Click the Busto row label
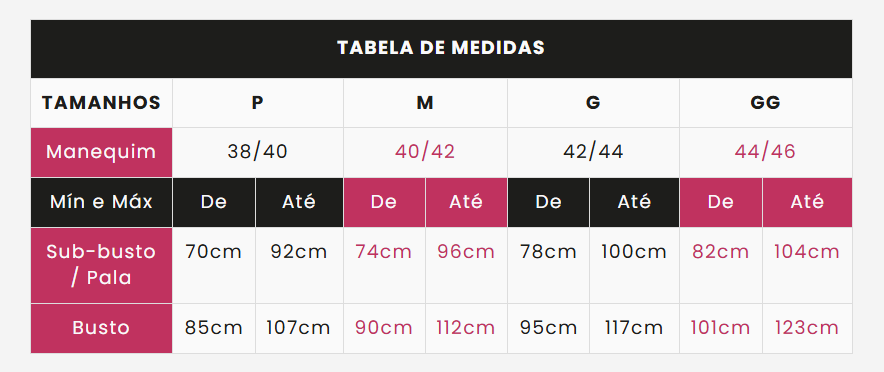 101,329
